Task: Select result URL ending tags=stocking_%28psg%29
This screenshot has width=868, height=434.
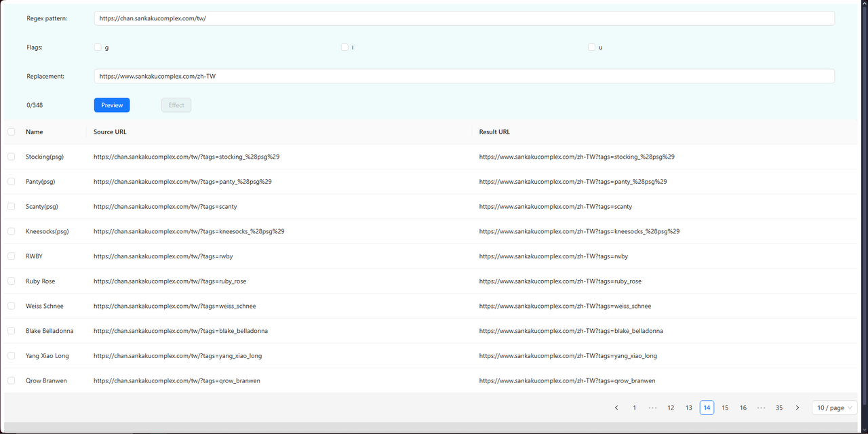Action: pyautogui.click(x=577, y=157)
